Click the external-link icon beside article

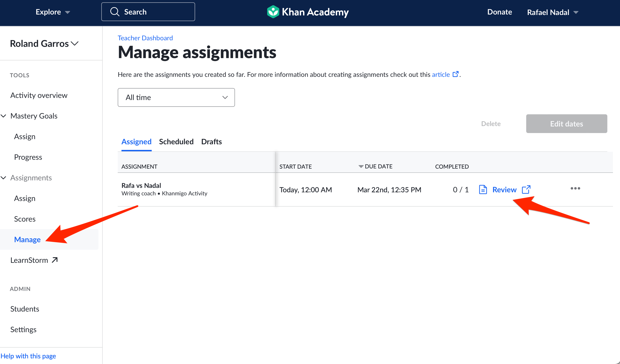455,74
